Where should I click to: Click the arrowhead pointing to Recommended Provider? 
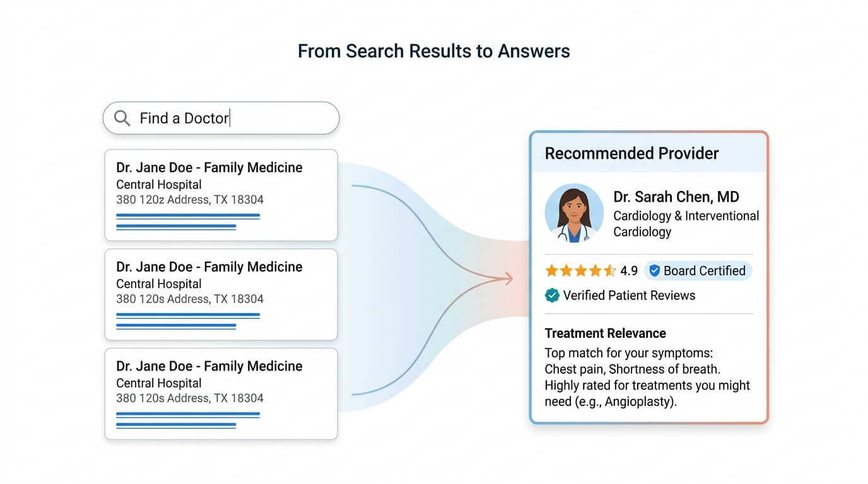point(507,278)
